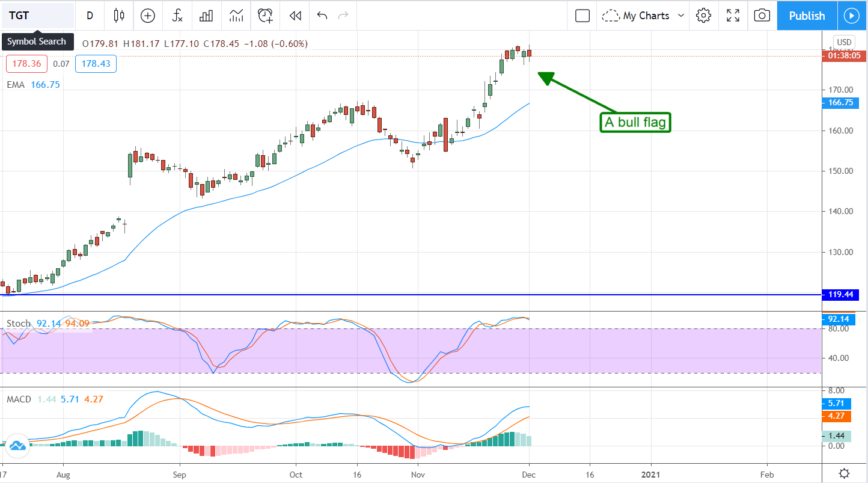Screen dimensions: 868x483
Task: Open the D time interval selector
Action: pyautogui.click(x=90, y=16)
